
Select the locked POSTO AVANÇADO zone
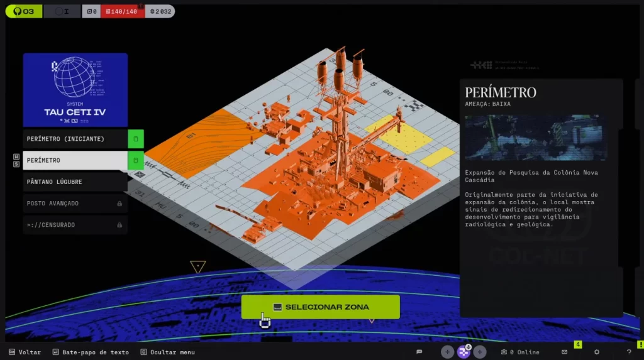pyautogui.click(x=75, y=204)
